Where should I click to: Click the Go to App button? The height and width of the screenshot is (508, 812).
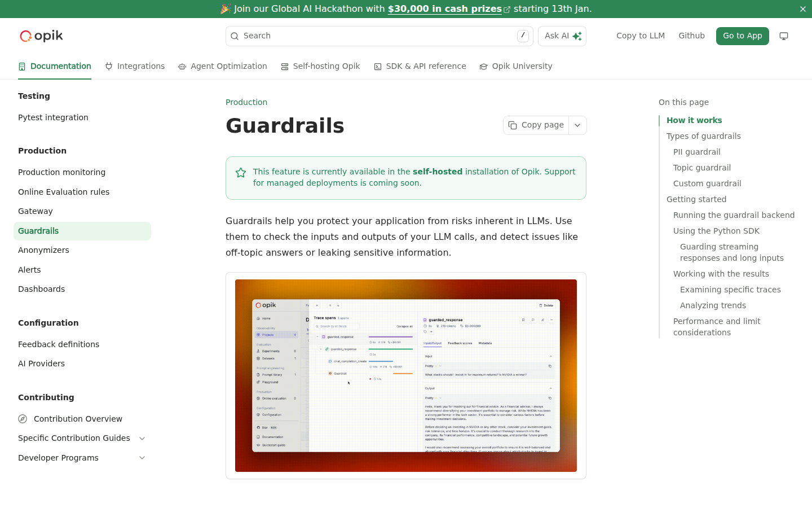[x=742, y=36]
